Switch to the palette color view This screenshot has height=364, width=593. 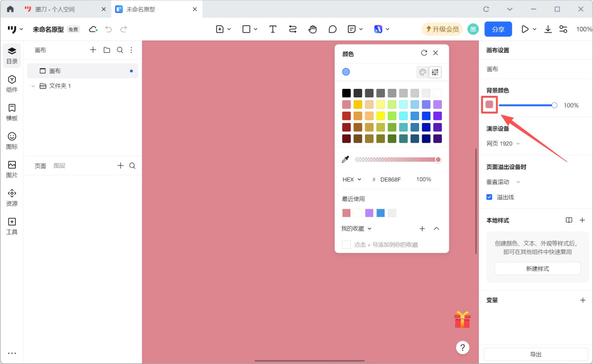pyautogui.click(x=423, y=72)
